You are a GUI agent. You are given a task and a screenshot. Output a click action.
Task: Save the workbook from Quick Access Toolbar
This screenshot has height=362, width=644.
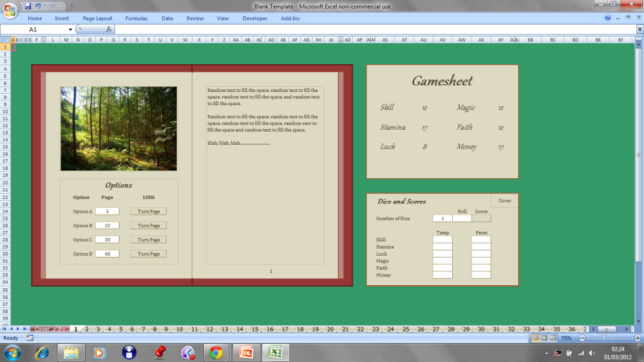pyautogui.click(x=28, y=6)
